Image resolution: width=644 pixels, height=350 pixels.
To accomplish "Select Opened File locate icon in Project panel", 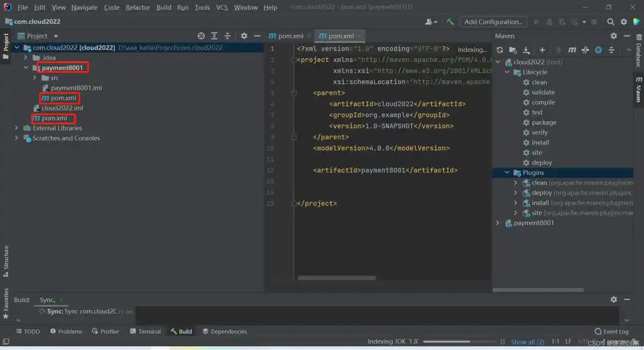I will tap(201, 36).
